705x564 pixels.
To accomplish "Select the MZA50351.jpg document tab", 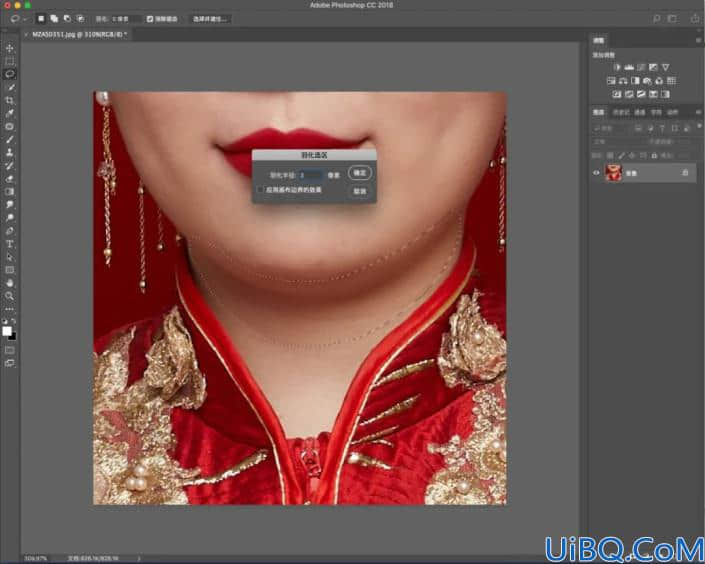I will click(80, 35).
